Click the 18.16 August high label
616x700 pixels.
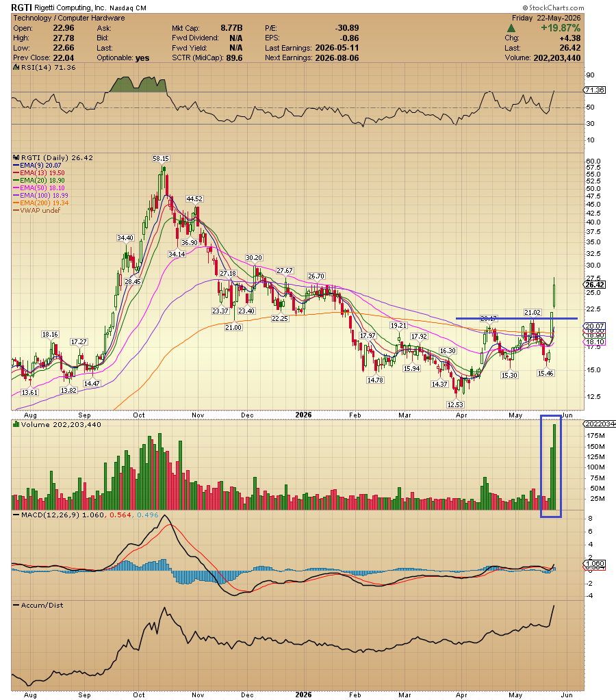coord(49,335)
